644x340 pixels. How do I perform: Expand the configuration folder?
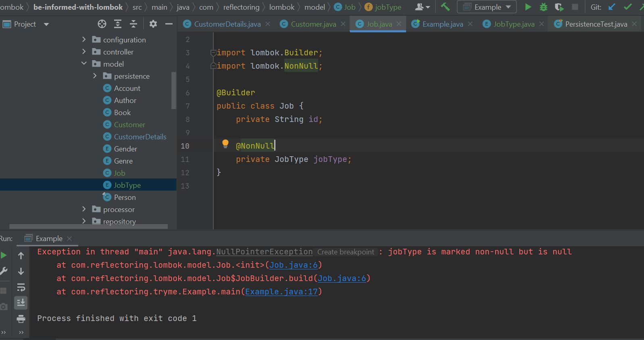(84, 40)
